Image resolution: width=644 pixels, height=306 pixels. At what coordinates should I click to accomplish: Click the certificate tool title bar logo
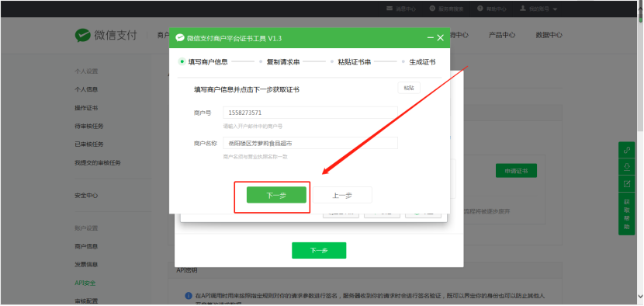pos(180,38)
